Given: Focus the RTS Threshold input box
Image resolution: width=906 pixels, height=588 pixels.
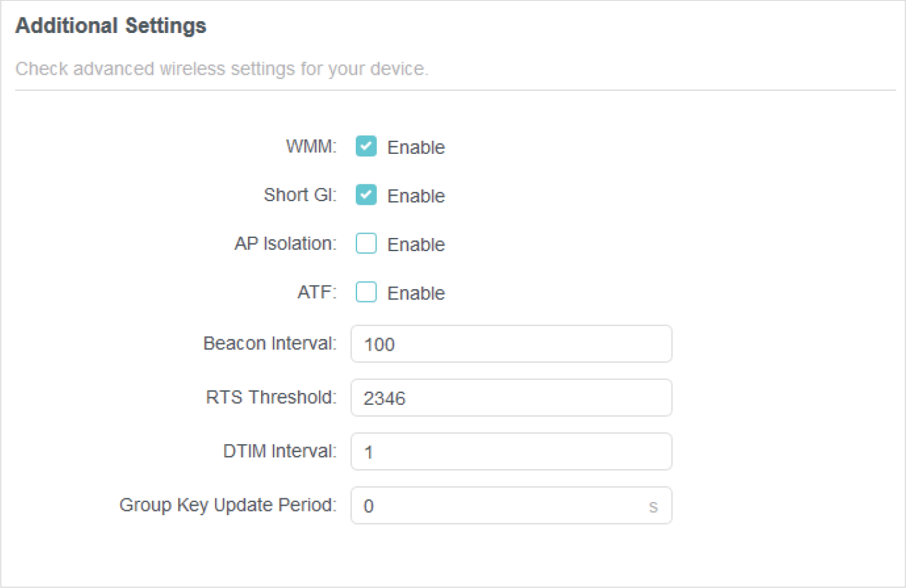Looking at the screenshot, I should click(511, 397).
